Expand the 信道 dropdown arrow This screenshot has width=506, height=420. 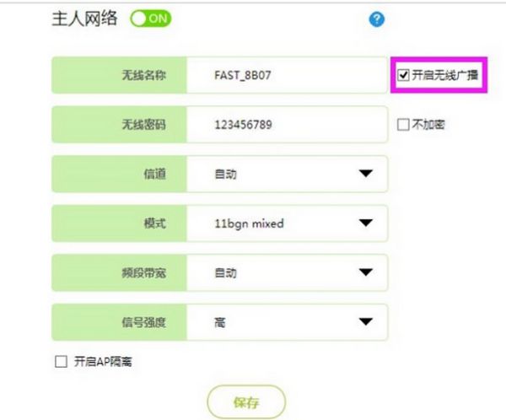point(366,174)
